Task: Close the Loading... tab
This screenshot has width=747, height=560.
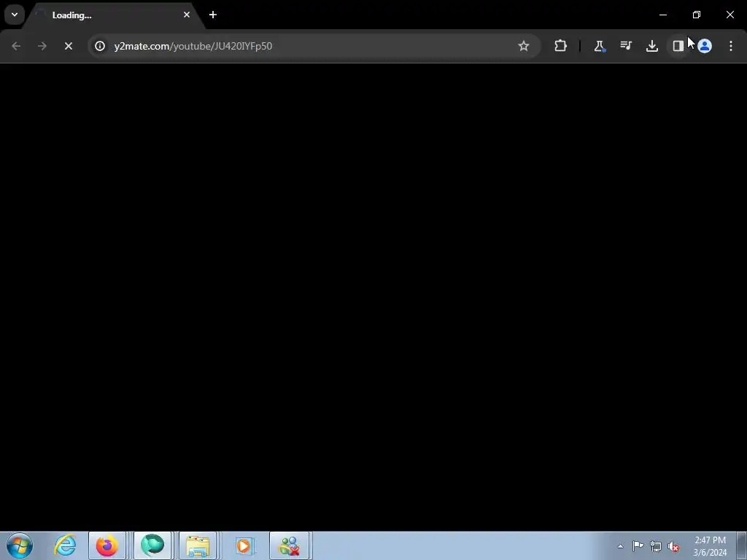Action: 187,15
